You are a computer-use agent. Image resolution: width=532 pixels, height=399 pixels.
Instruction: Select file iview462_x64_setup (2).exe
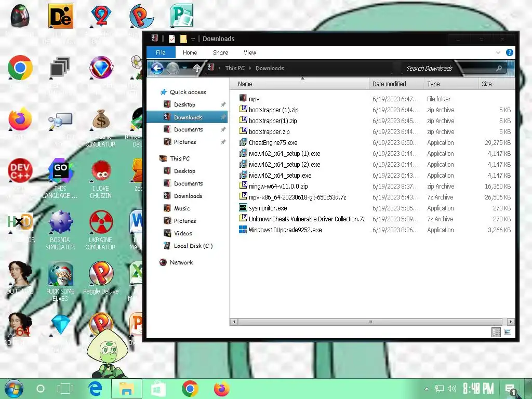[284, 164]
